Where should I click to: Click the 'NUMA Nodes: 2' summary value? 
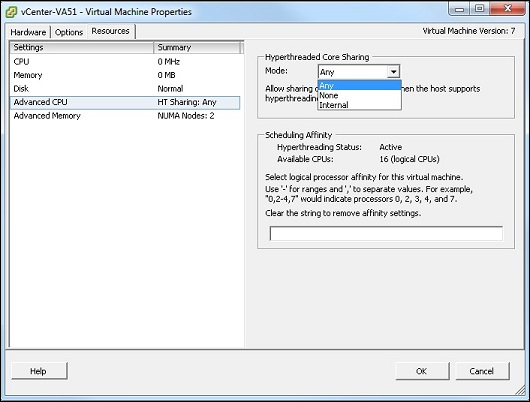click(186, 116)
